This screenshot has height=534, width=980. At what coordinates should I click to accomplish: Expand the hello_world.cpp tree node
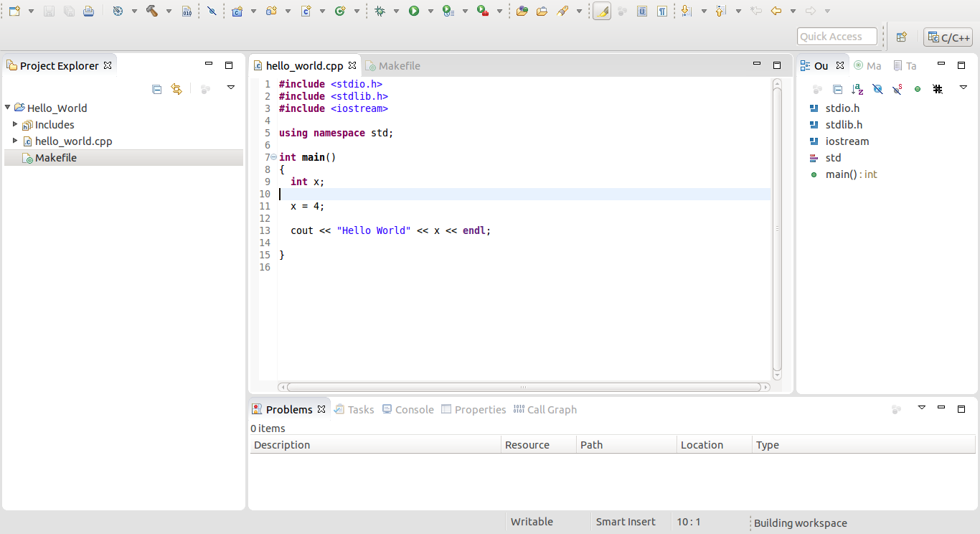point(15,141)
